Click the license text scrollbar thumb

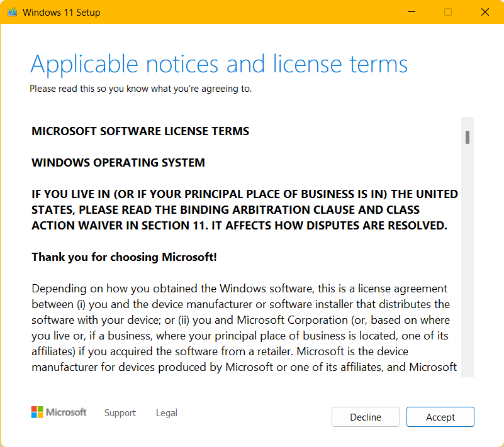coord(468,137)
